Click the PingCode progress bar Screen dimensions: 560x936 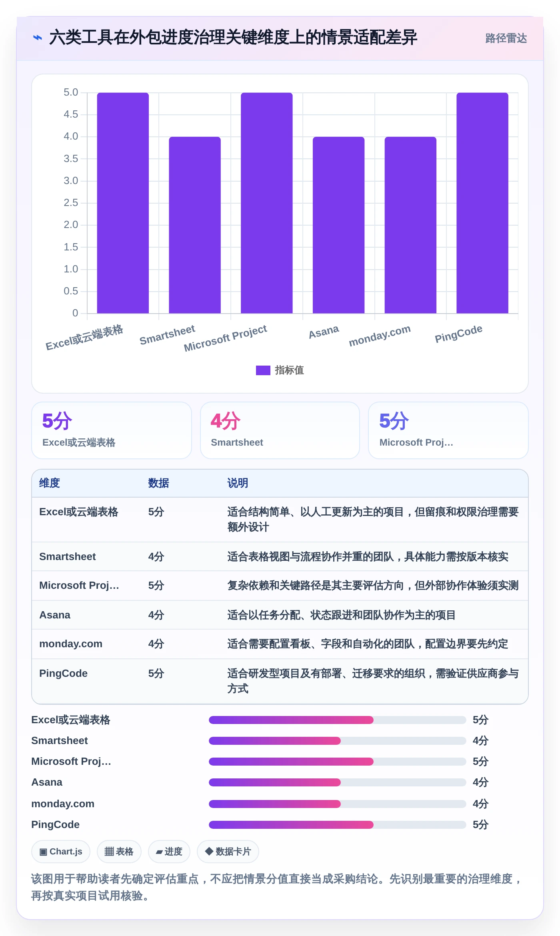(337, 825)
